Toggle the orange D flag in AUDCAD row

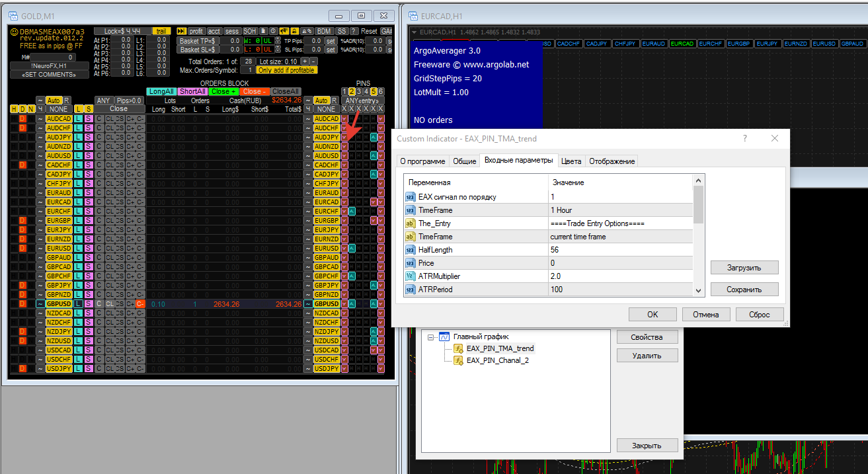click(22, 118)
